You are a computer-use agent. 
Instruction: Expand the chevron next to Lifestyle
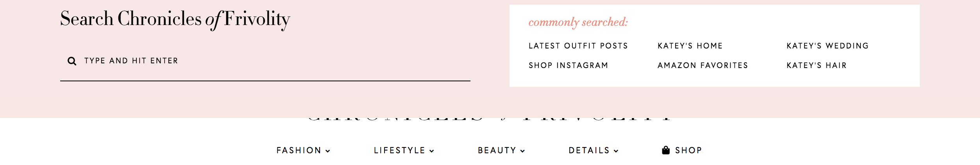point(432,151)
